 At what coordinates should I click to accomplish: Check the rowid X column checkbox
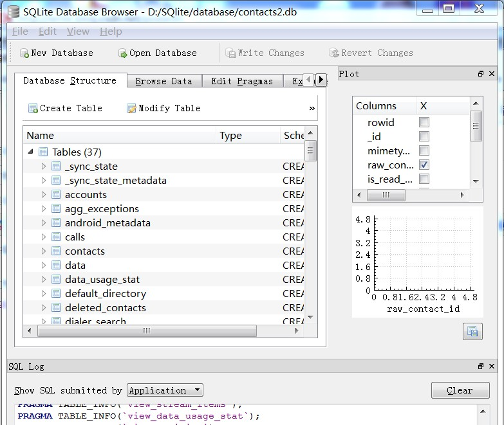[x=424, y=122]
